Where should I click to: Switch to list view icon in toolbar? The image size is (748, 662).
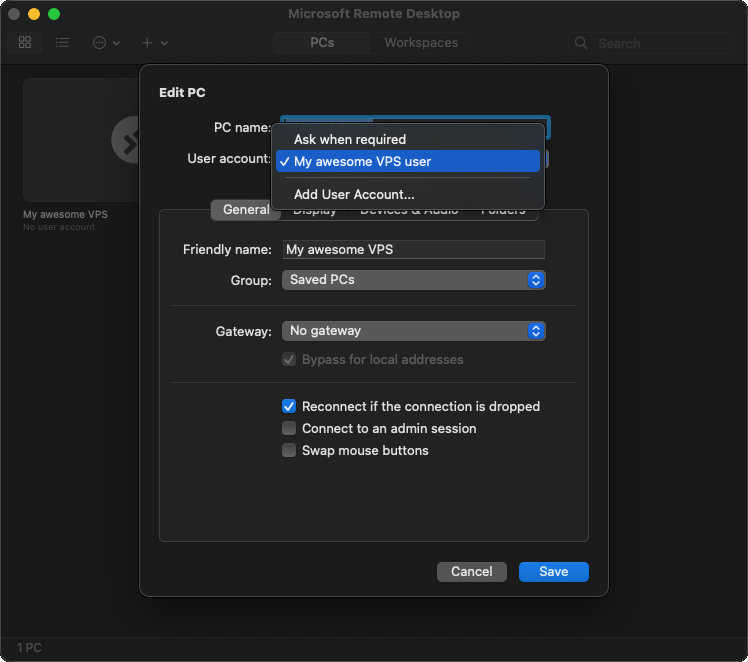pos(62,43)
